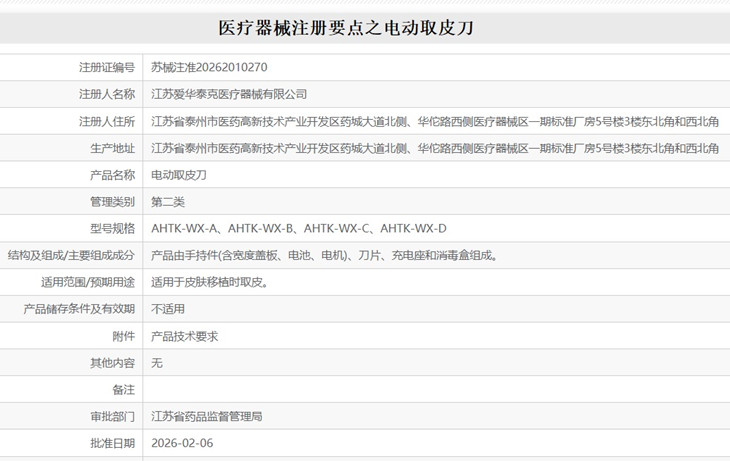The width and height of the screenshot is (730, 461).
Task: Click the approval date 2026-02-06
Action: point(182,443)
